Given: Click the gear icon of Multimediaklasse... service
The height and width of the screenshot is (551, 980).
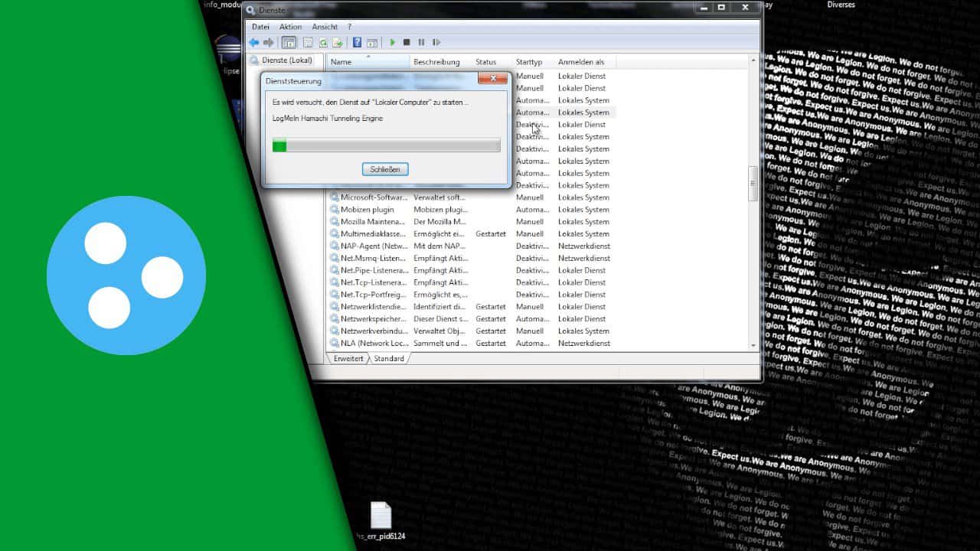Looking at the screenshot, I should pos(335,234).
